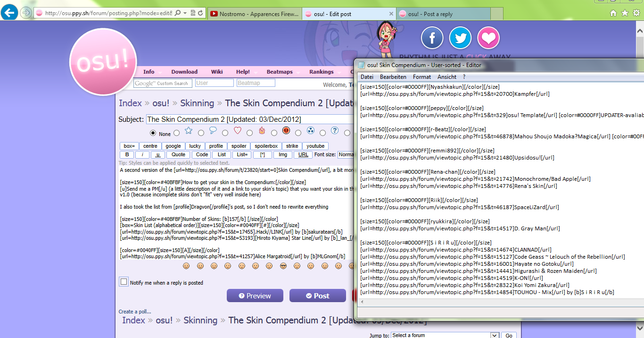Click the pink heart support icon
The image size is (644, 338).
point(488,38)
